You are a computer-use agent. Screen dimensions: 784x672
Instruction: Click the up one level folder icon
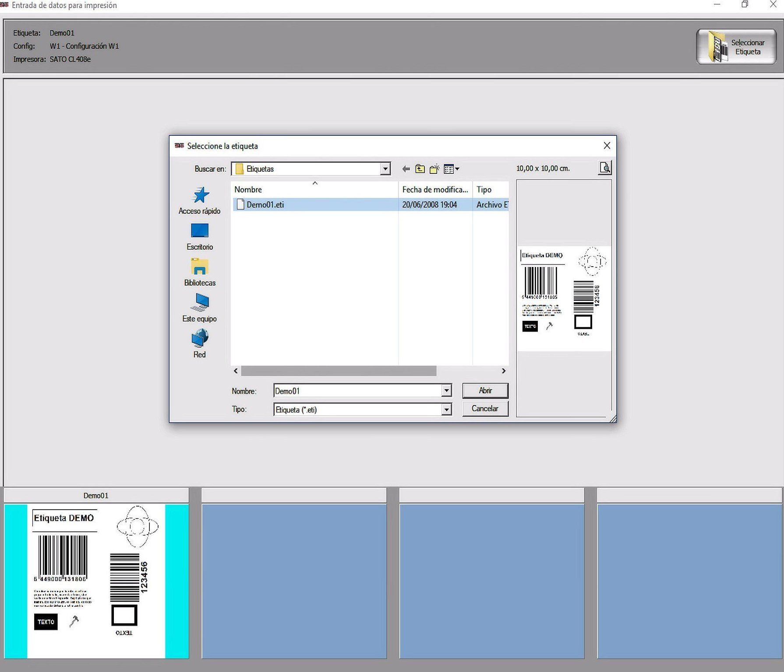[x=420, y=169]
